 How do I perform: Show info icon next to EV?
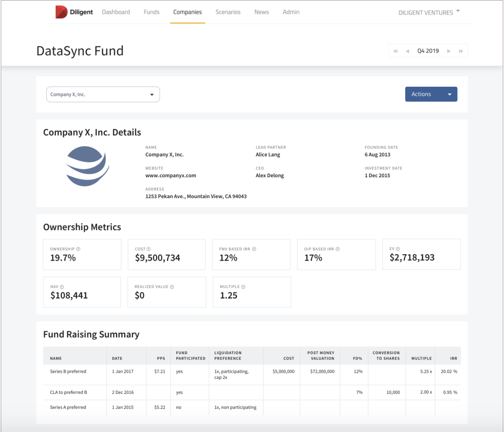click(398, 249)
